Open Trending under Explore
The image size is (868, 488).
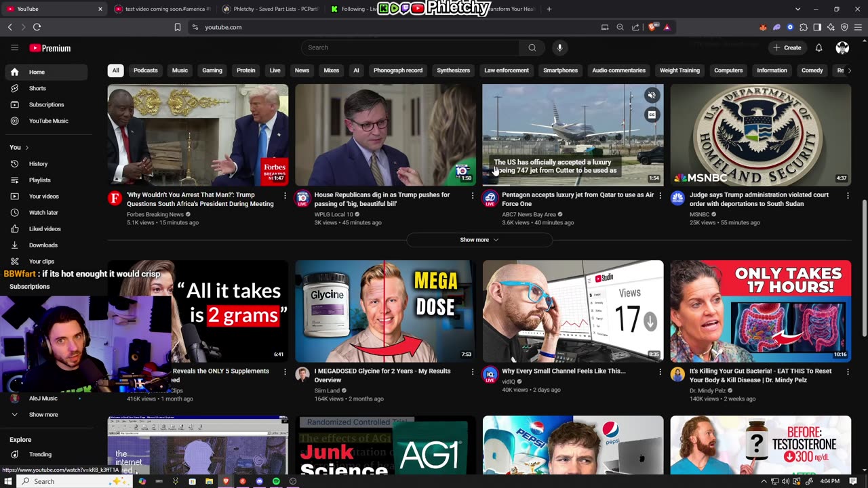pos(40,454)
